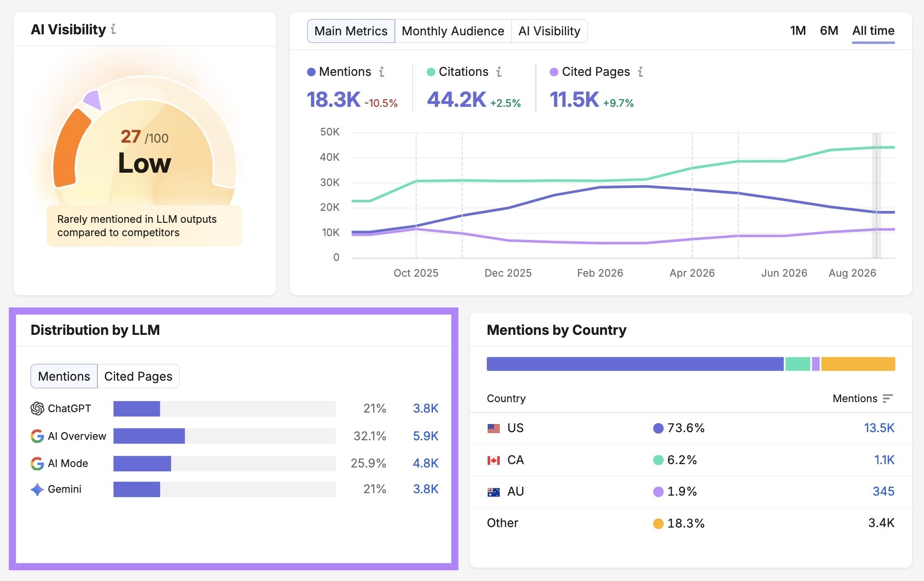Click the green CA segment of country bar
This screenshot has width=924, height=581.
[798, 364]
